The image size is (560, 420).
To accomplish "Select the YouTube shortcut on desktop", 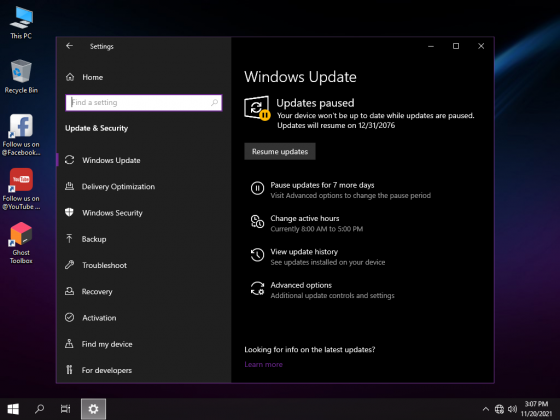I will click(21, 189).
